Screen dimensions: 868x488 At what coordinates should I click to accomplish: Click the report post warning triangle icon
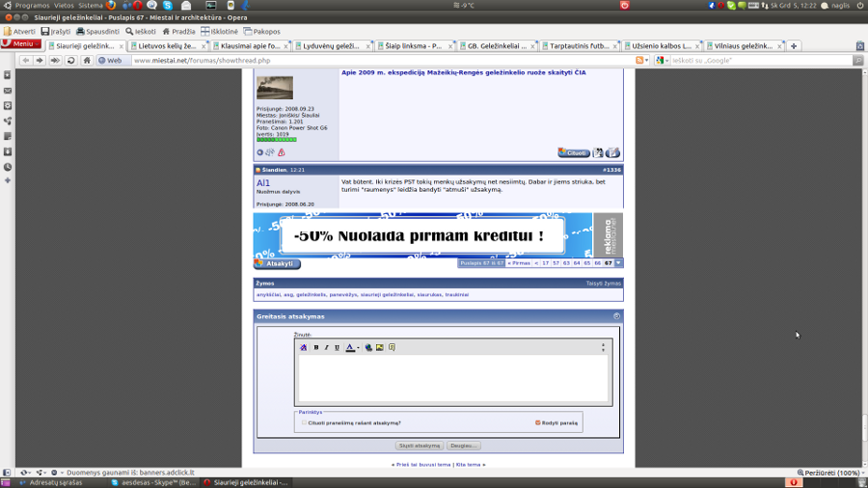282,152
